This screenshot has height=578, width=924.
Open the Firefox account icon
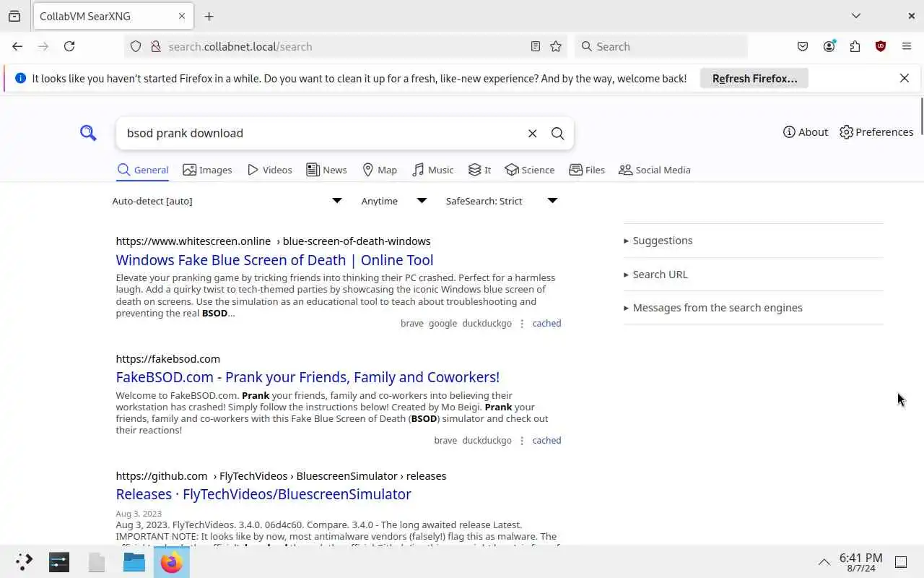click(829, 46)
